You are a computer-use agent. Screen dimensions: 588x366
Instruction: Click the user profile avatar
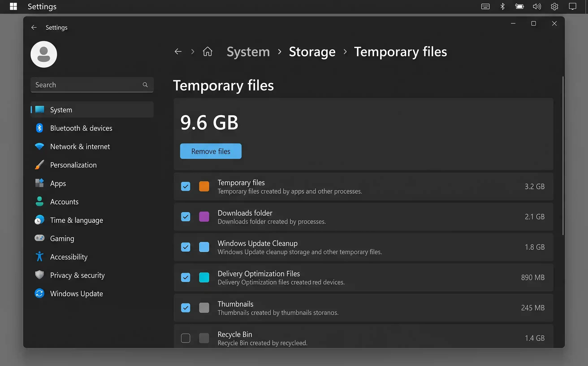[44, 54]
